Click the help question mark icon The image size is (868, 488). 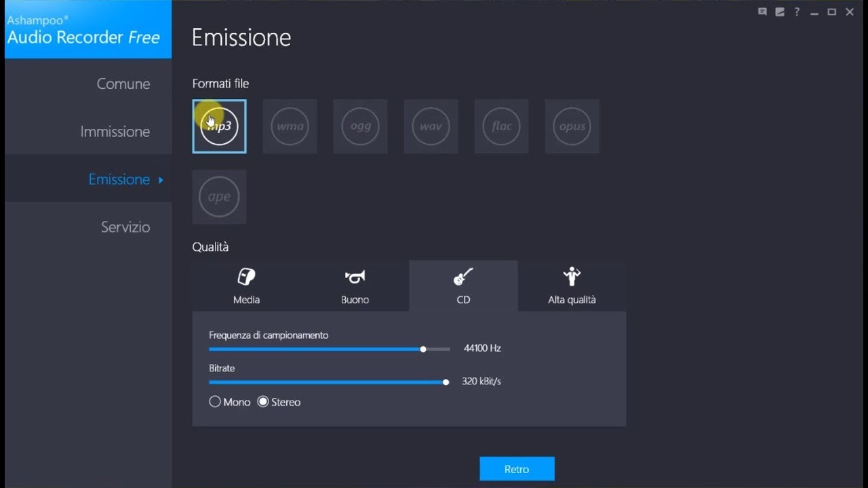[x=797, y=12]
